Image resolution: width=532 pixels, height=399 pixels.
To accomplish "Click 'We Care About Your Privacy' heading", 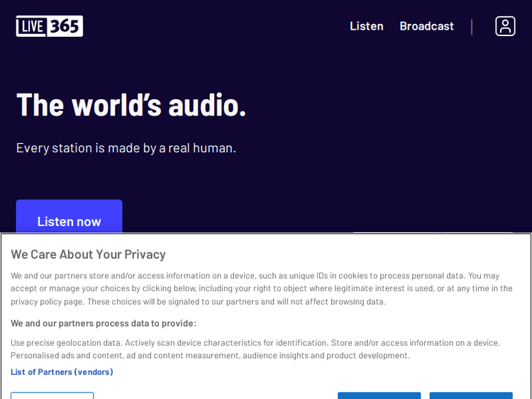I will tap(88, 254).
